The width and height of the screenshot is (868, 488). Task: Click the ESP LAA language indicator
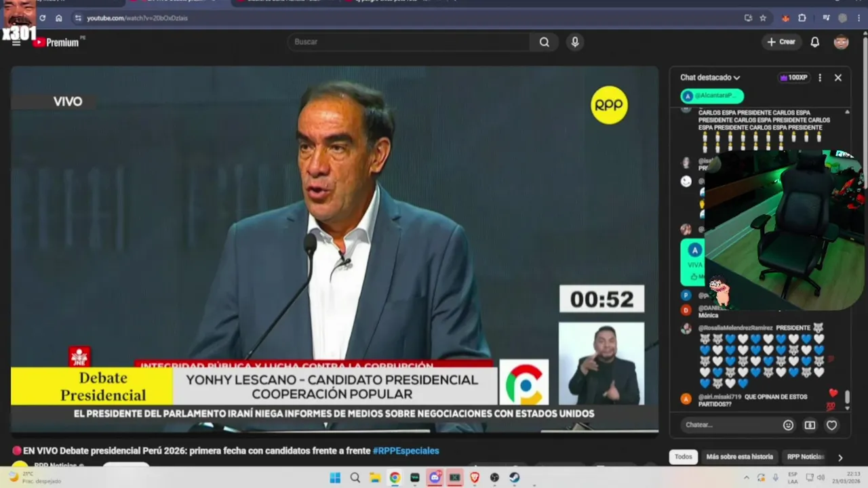[x=793, y=478]
